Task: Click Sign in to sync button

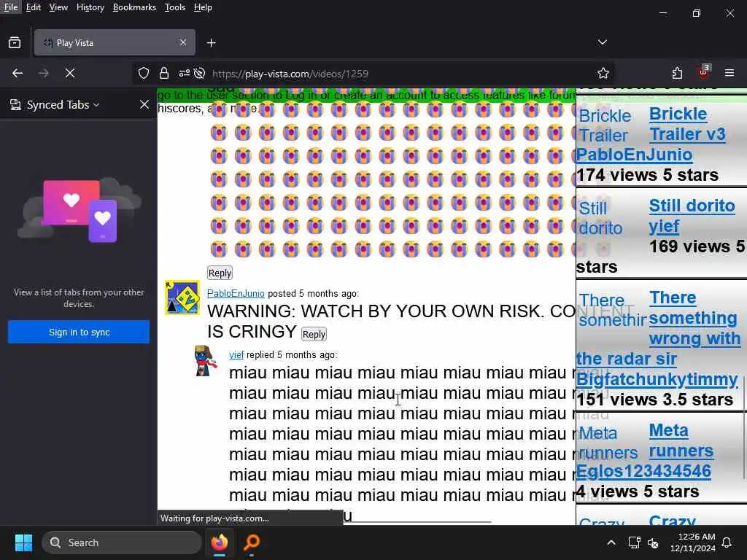Action: [x=79, y=332]
